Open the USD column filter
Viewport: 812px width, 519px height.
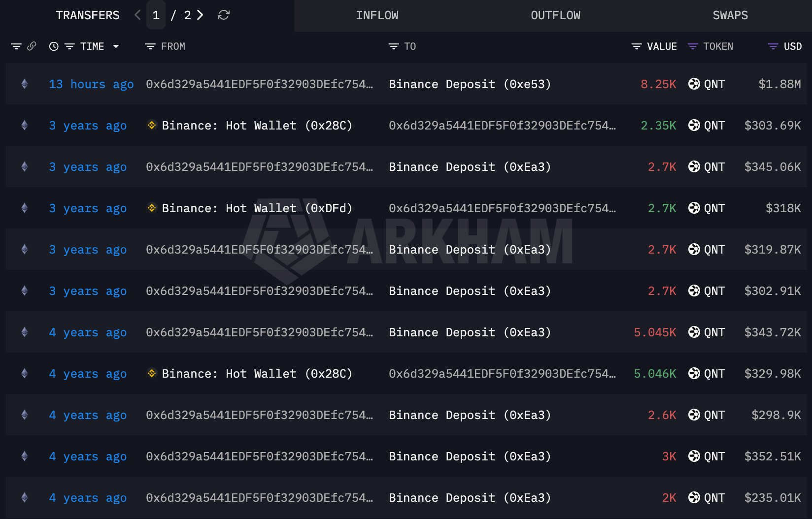[x=773, y=46]
